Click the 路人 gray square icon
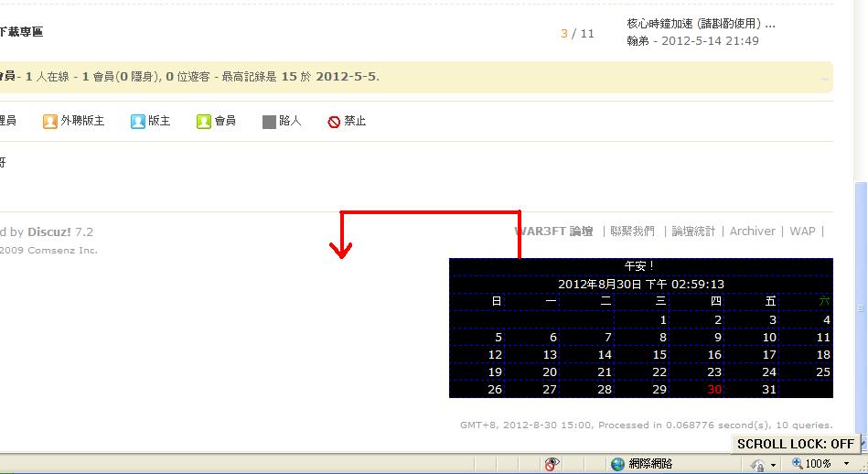868x474 pixels. pos(269,122)
